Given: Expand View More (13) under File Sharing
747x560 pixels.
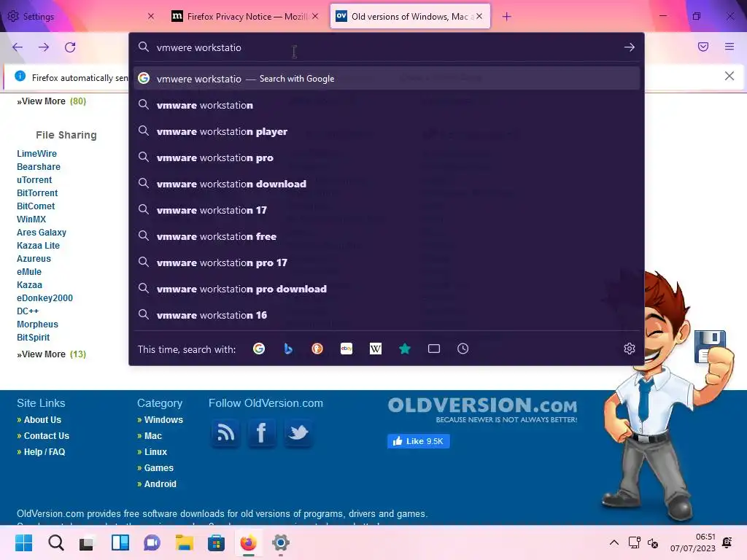Looking at the screenshot, I should (52, 354).
